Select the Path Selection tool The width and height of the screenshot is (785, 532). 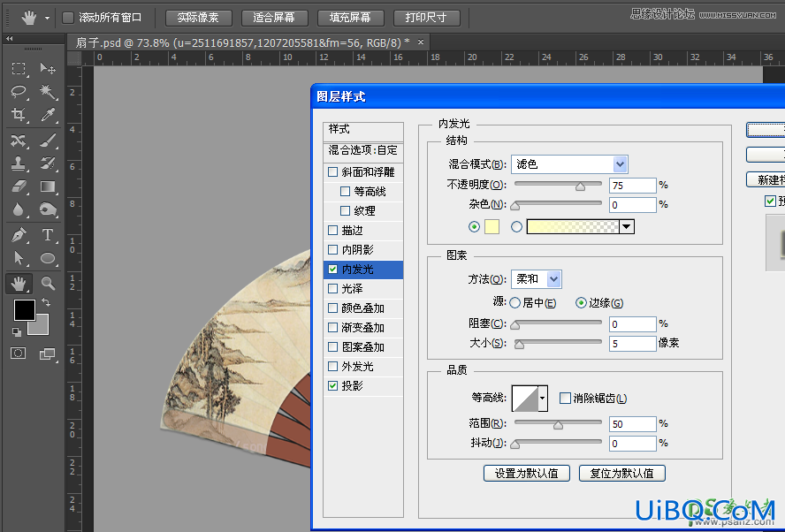click(19, 258)
